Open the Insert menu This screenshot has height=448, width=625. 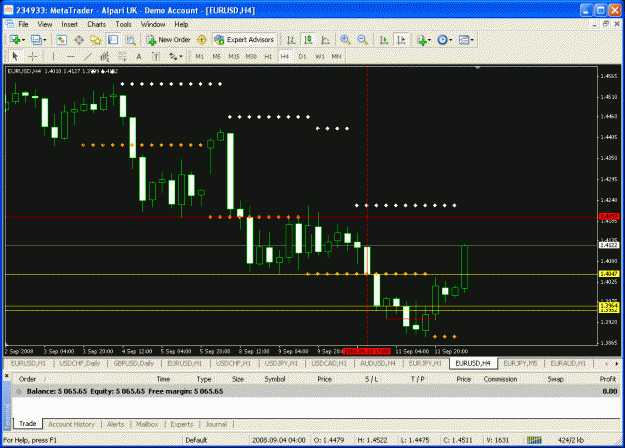click(x=70, y=24)
